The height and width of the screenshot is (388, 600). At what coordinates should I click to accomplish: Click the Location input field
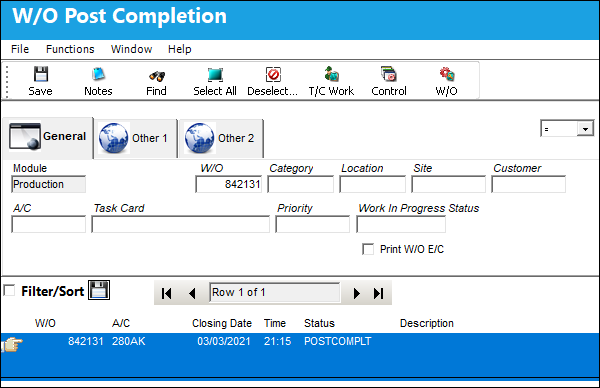click(x=373, y=184)
